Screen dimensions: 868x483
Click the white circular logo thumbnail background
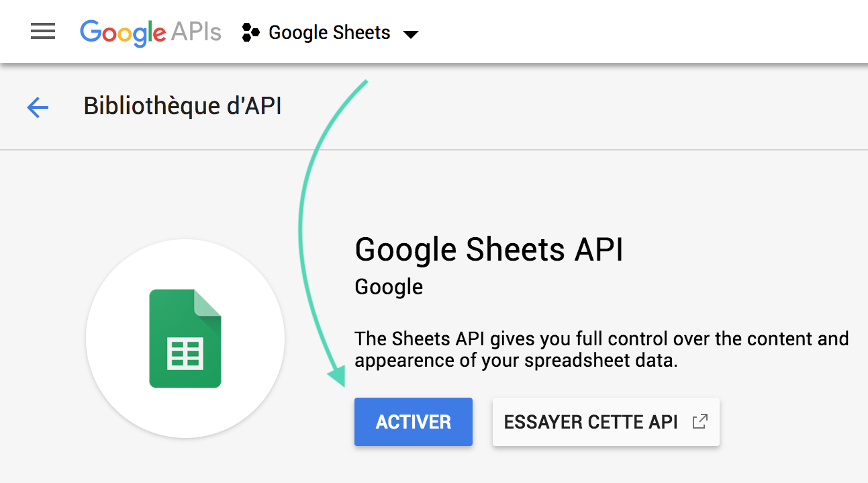(x=185, y=339)
